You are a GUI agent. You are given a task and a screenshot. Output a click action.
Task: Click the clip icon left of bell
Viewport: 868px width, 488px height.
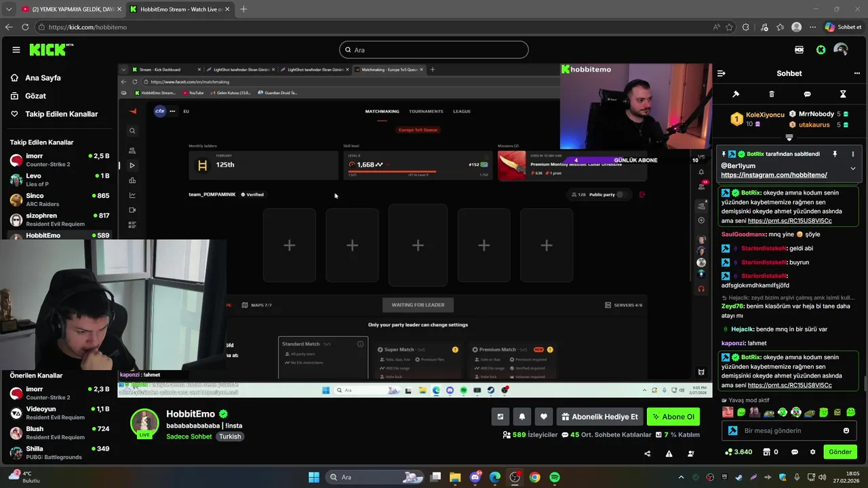[500, 417]
